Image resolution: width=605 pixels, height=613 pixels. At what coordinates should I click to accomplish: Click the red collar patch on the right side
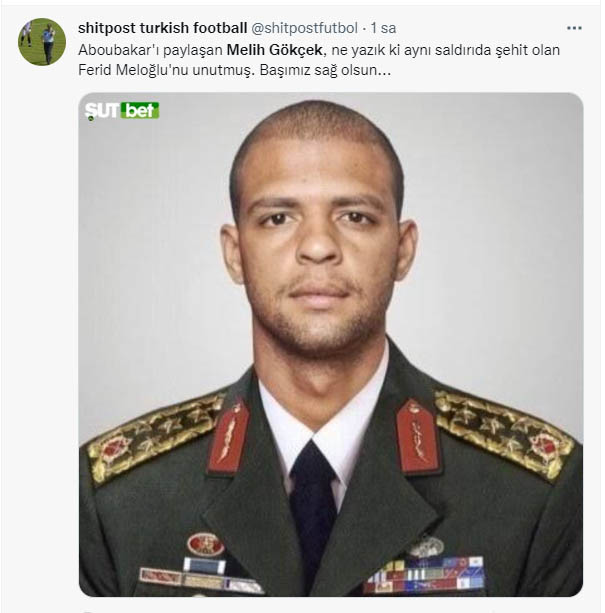click(417, 435)
